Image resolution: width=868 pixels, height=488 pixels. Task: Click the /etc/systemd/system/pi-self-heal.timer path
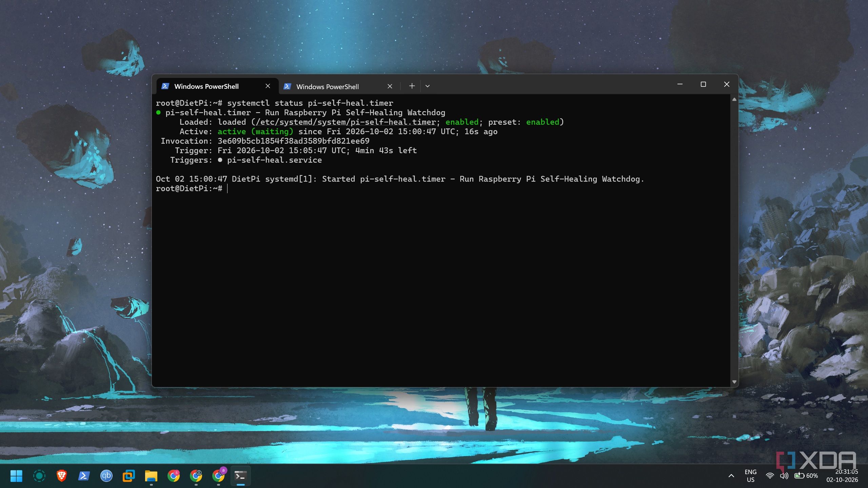[x=346, y=122]
